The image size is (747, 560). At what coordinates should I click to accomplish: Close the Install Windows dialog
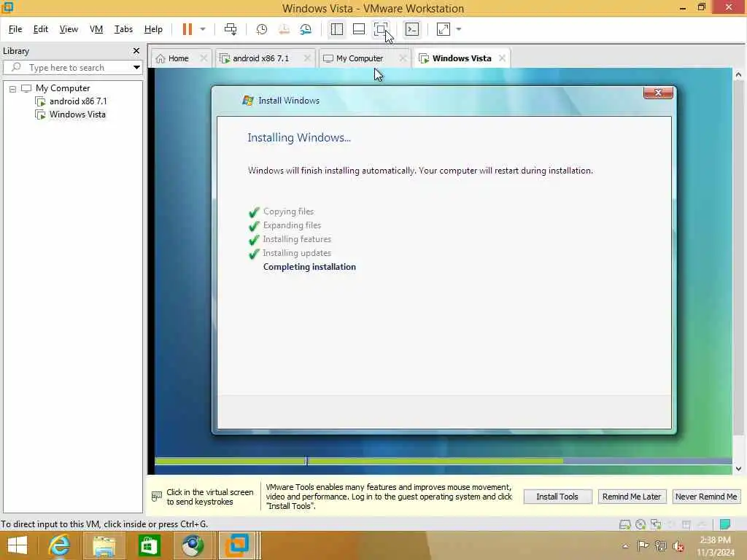[x=658, y=93]
